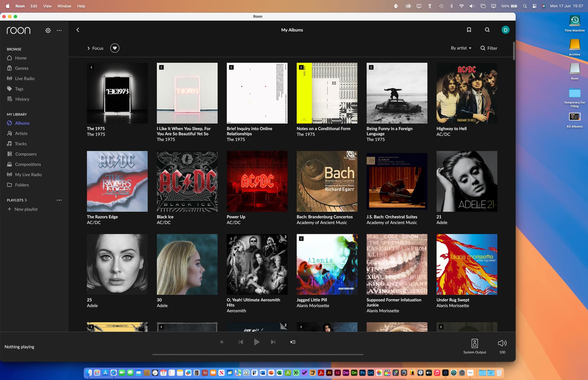The height and width of the screenshot is (380, 588).
Task: Click the My Live Radio icon
Action: click(9, 175)
